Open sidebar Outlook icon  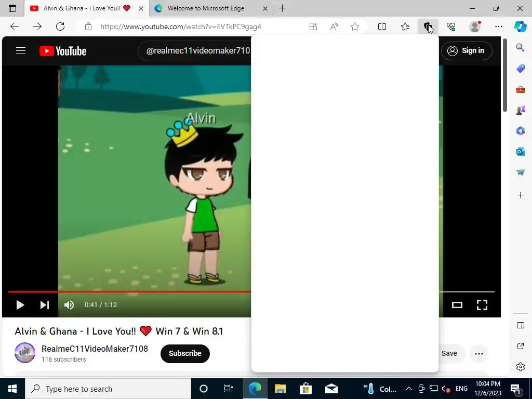[x=520, y=152]
